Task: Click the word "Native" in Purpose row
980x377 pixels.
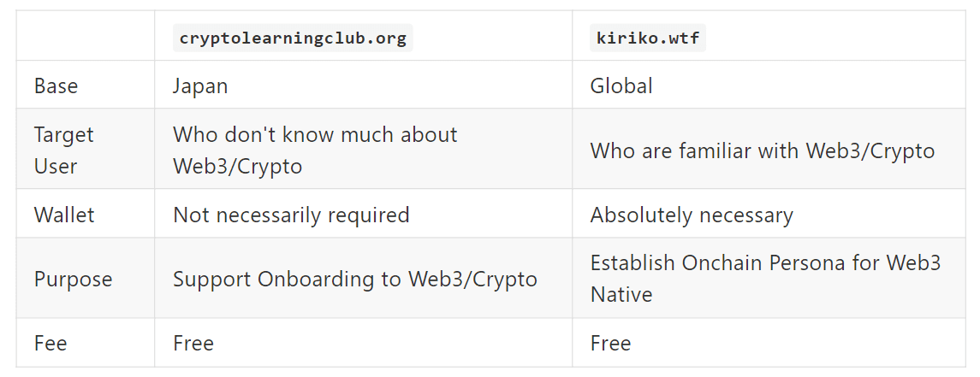Action: pyautogui.click(x=621, y=295)
